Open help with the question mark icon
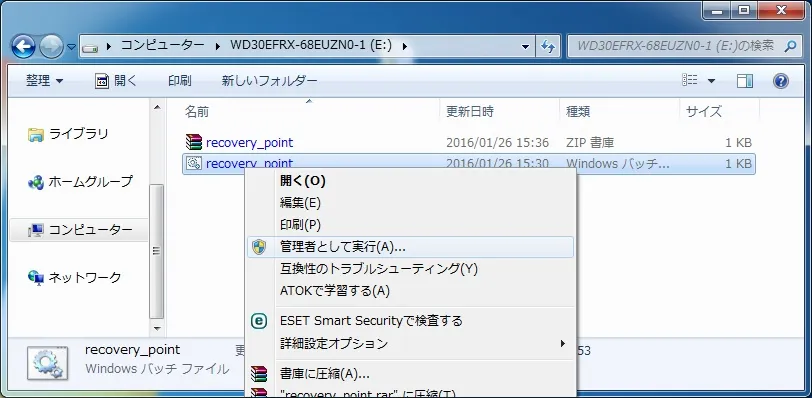The width and height of the screenshot is (812, 398). (780, 81)
